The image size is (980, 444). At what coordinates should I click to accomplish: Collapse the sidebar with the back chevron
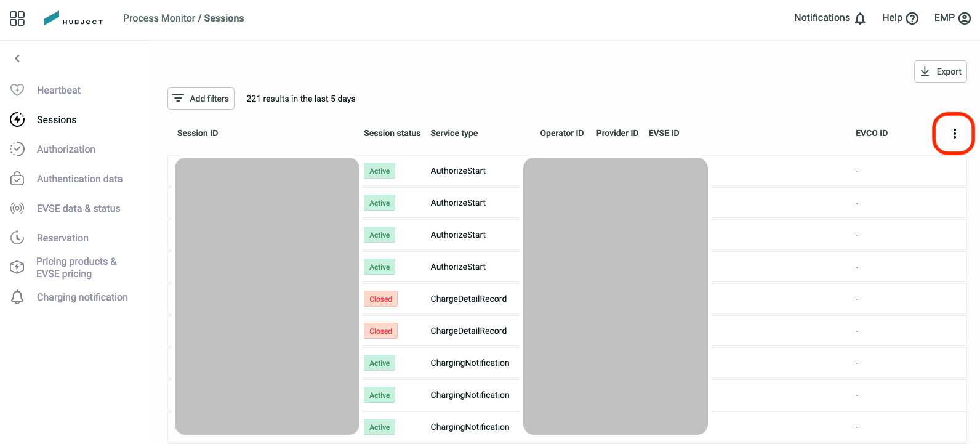pos(17,59)
